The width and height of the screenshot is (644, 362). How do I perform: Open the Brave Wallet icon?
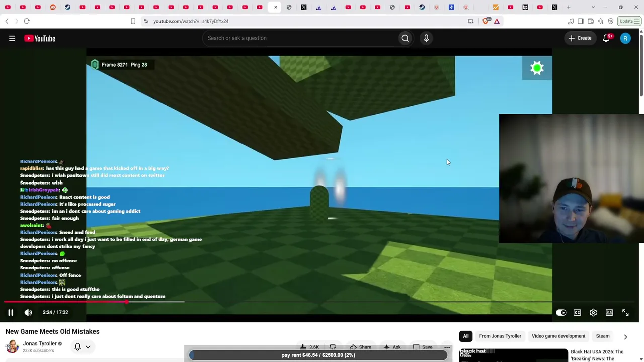click(x=591, y=21)
